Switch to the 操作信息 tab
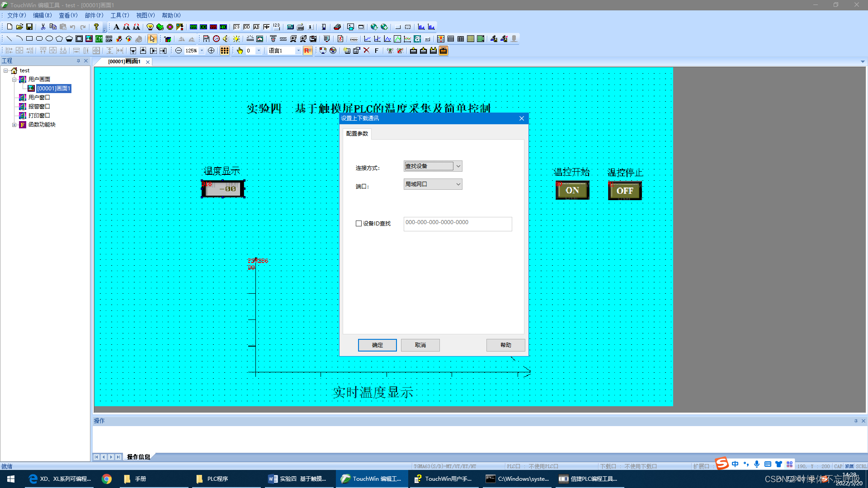868x488 pixels. coord(138,457)
